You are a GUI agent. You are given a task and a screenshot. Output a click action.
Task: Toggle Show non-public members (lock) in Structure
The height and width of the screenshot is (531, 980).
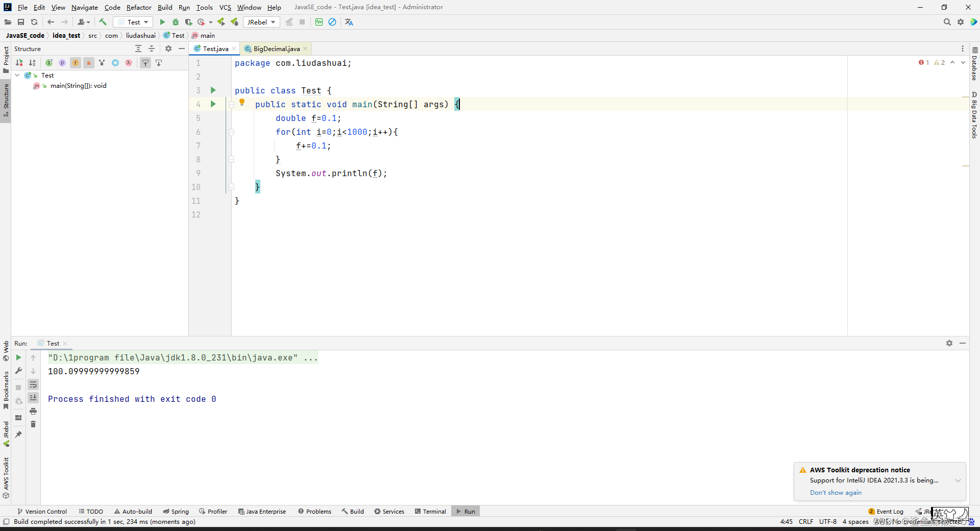pyautogui.click(x=89, y=63)
